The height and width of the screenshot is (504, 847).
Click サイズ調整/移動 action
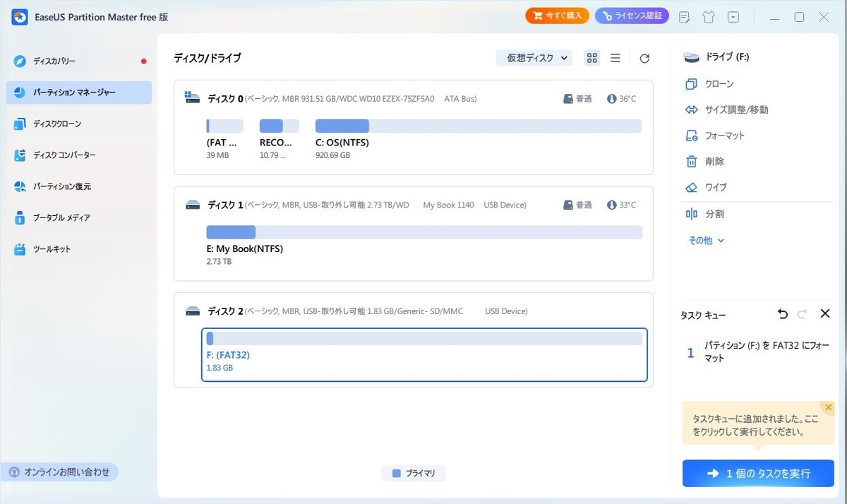click(726, 110)
